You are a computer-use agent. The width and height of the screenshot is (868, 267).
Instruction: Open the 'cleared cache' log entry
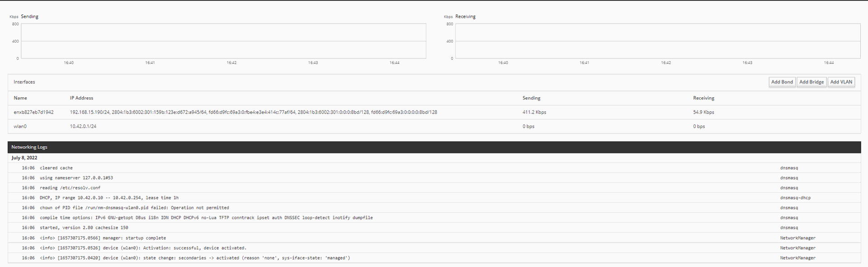56,168
